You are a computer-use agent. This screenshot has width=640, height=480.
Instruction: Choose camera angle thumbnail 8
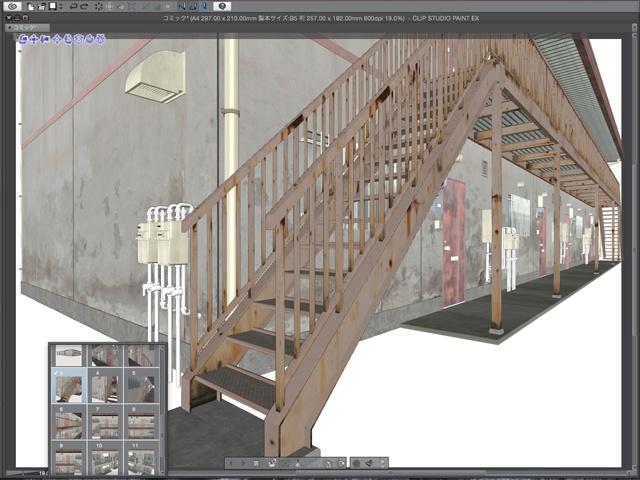(x=141, y=422)
